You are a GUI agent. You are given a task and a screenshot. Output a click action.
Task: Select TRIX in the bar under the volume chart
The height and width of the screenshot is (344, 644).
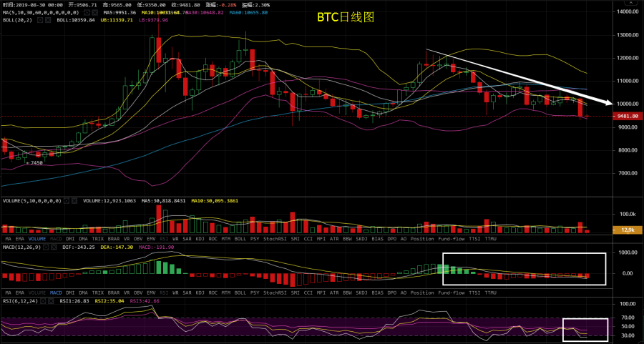[x=98, y=238]
